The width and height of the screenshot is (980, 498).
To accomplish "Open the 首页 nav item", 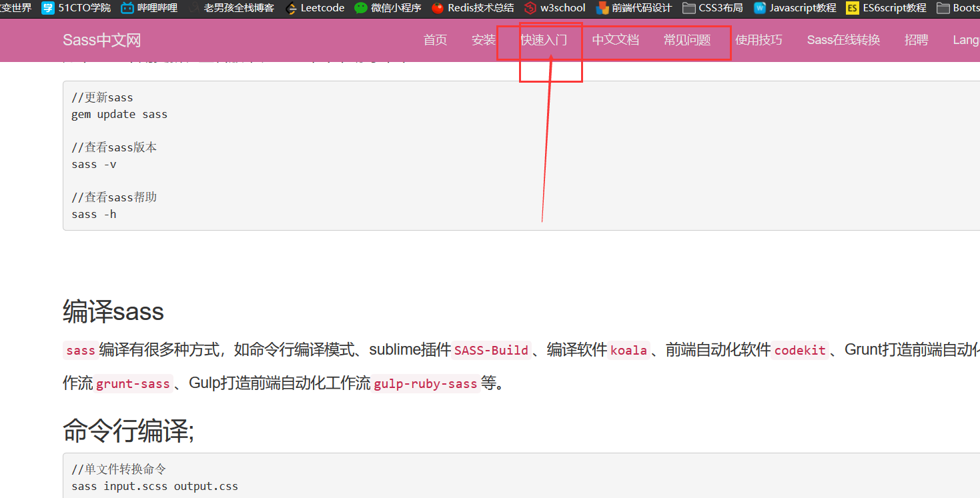I will 435,40.
